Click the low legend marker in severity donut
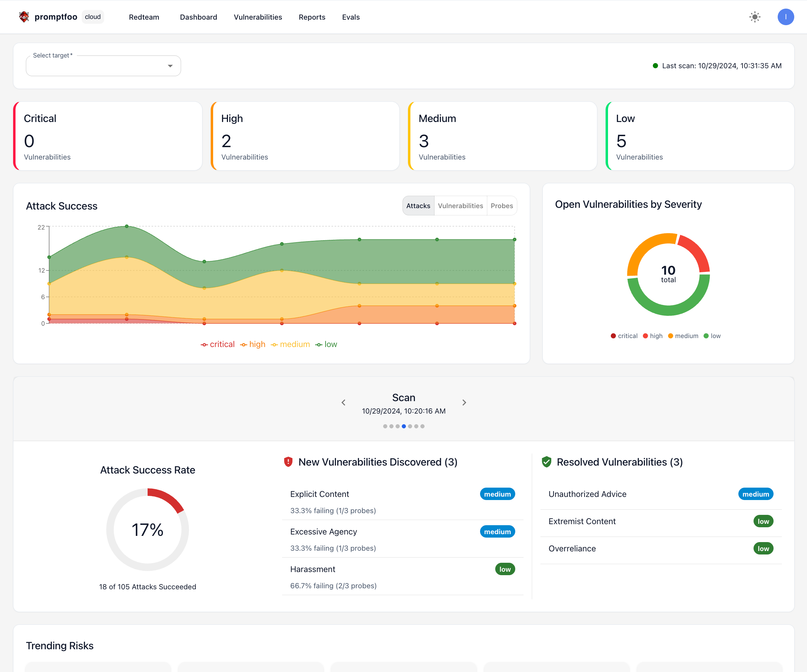Screen dimensions: 807x672 pos(706,336)
